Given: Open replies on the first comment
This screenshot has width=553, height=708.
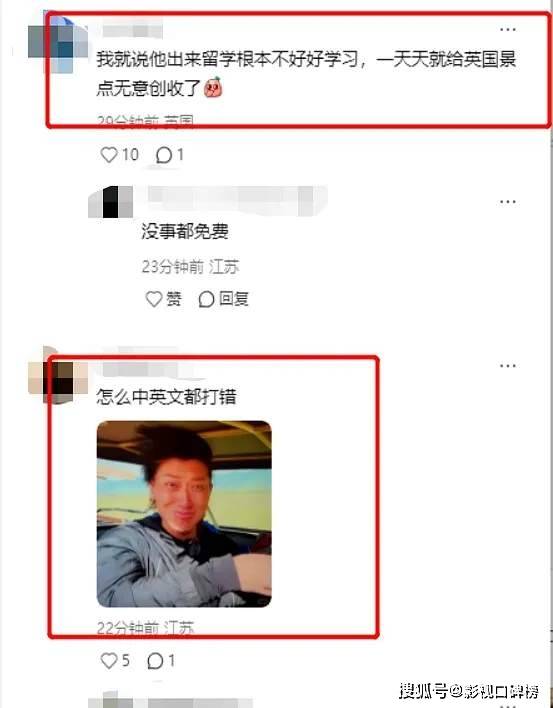Looking at the screenshot, I should pos(163,155).
